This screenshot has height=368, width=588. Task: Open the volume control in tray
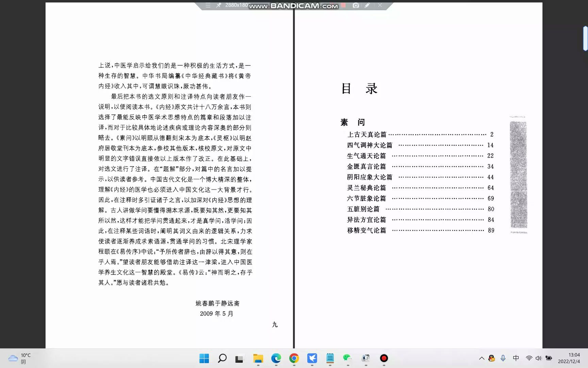538,358
